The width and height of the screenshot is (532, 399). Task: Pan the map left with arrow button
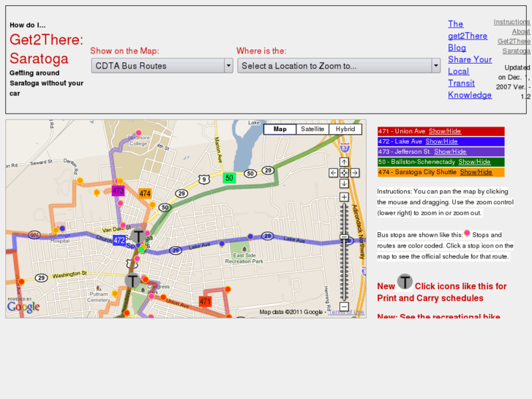[333, 174]
